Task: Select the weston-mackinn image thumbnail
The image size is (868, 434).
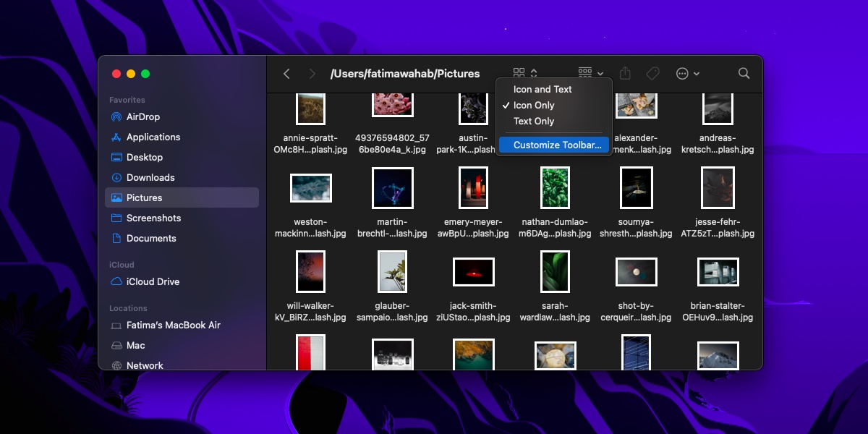Action: point(310,188)
